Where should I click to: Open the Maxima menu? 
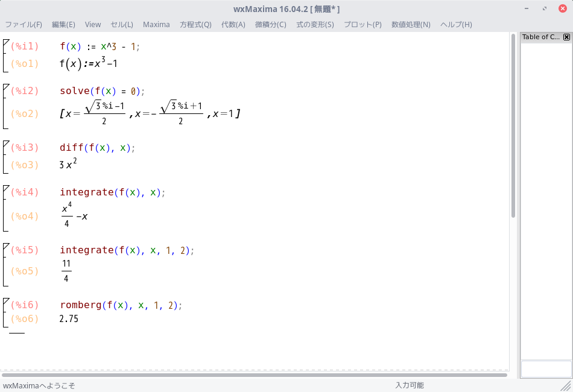156,25
